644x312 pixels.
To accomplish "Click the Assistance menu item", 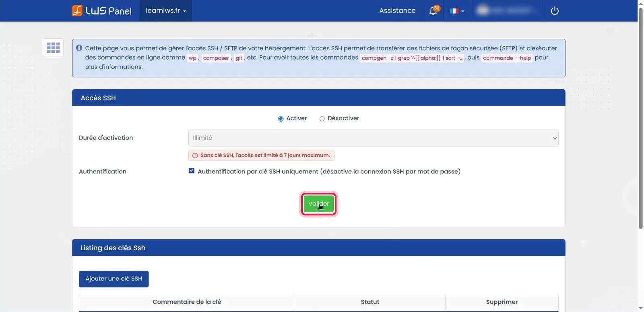I will pos(397,10).
